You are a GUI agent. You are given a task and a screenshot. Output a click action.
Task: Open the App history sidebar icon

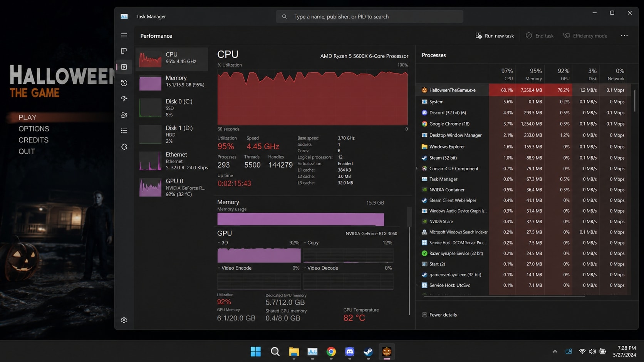point(124,83)
